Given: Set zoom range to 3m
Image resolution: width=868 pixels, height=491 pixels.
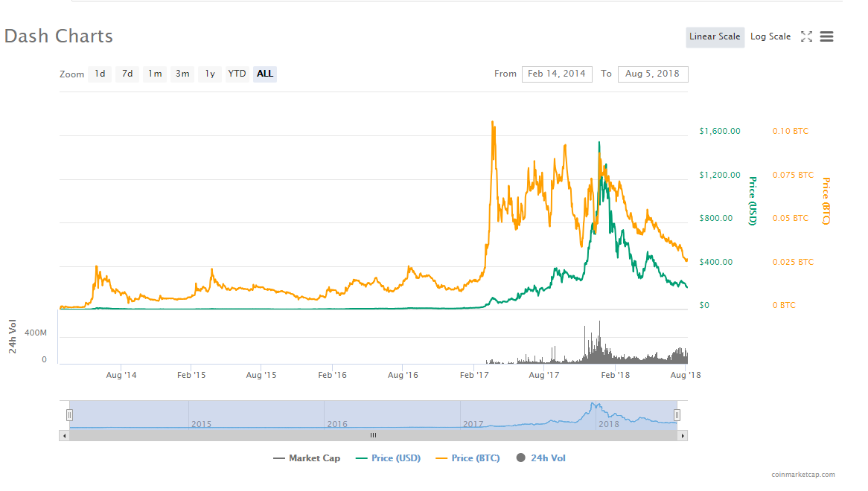Looking at the screenshot, I should (x=182, y=74).
